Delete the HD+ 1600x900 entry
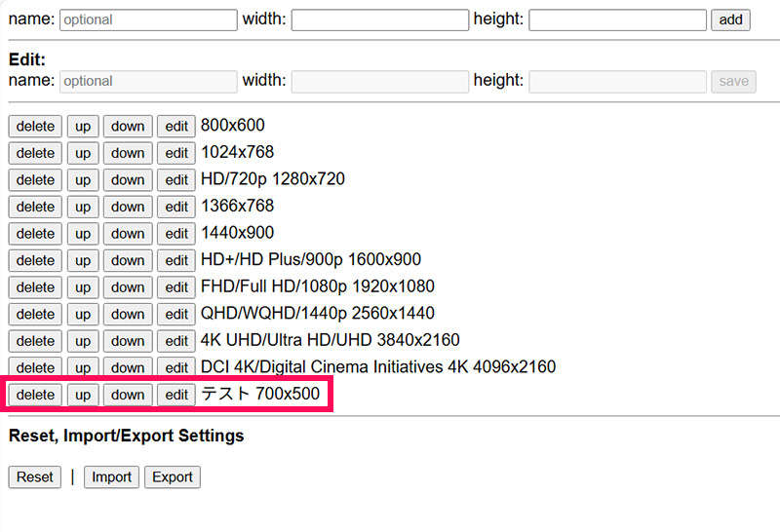 tap(35, 260)
